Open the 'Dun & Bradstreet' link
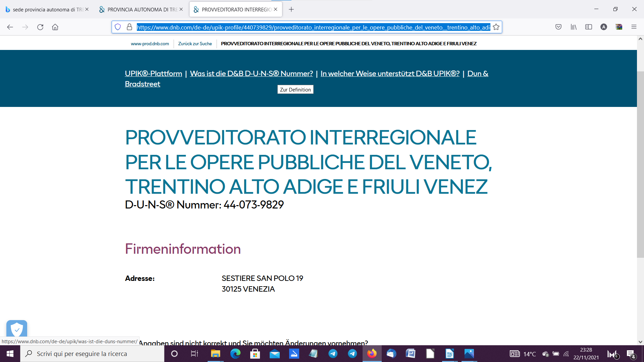 coord(478,73)
